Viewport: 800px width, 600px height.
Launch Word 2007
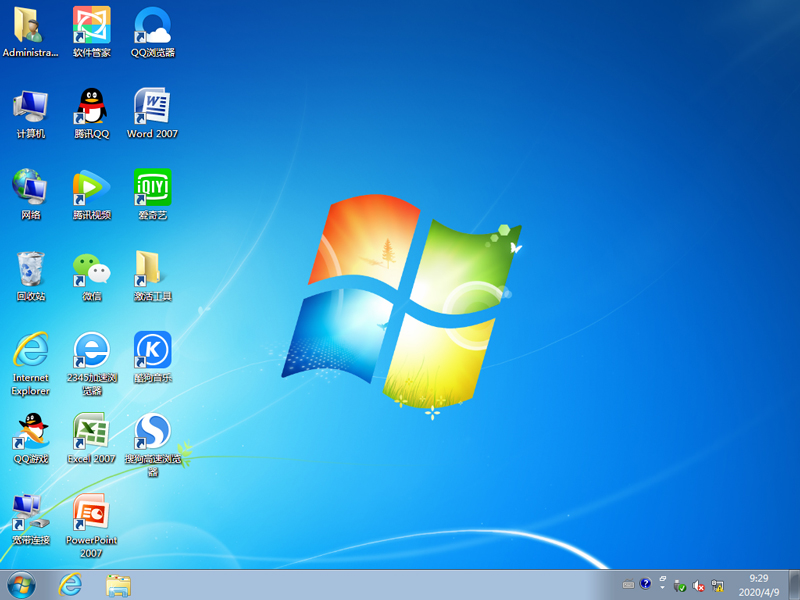click(152, 110)
